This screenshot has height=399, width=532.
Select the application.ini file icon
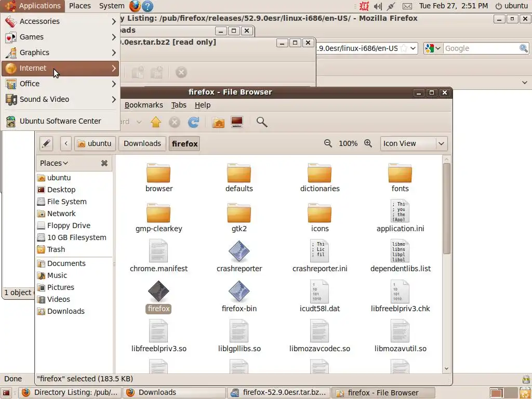coord(400,211)
